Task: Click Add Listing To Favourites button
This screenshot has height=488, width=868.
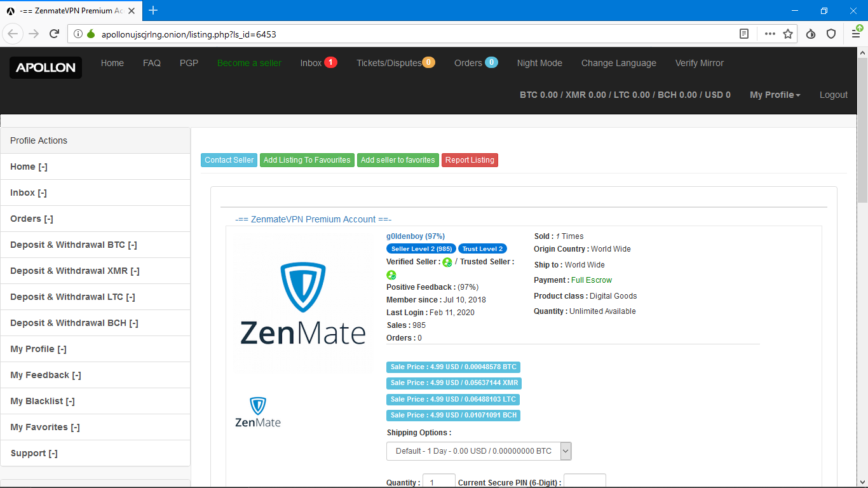Action: [x=307, y=160]
